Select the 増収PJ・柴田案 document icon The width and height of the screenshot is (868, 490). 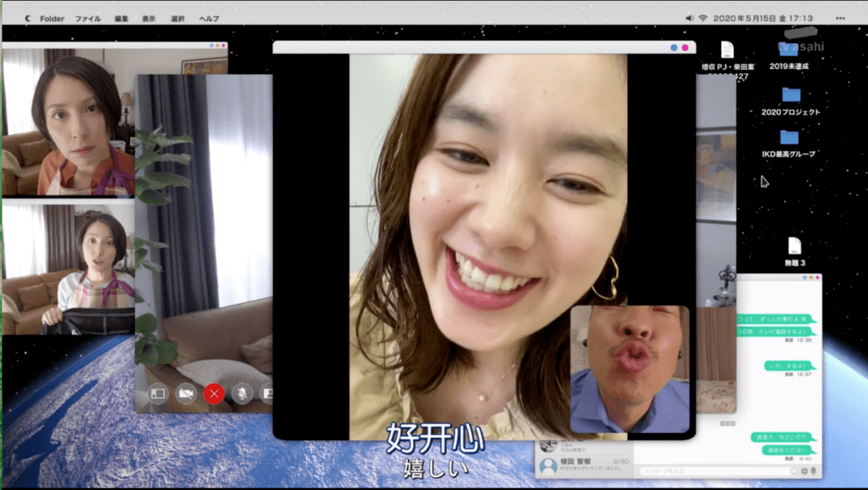tap(727, 51)
